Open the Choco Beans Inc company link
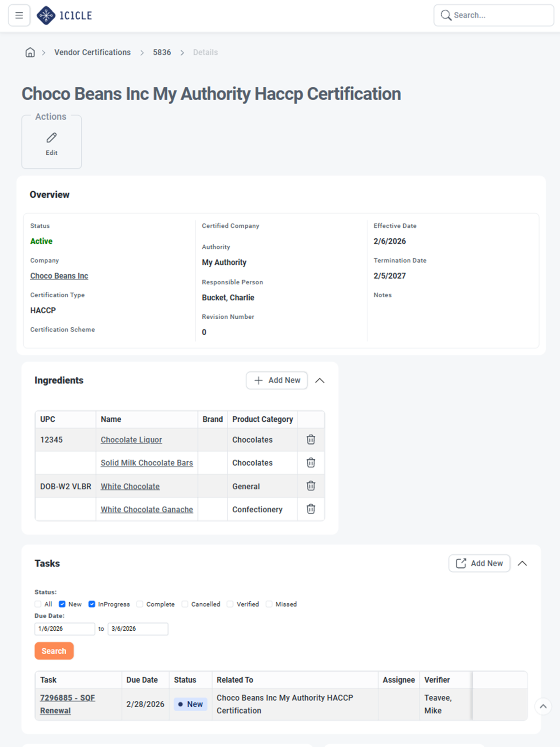Viewport: 560px width, 747px height. tap(59, 276)
